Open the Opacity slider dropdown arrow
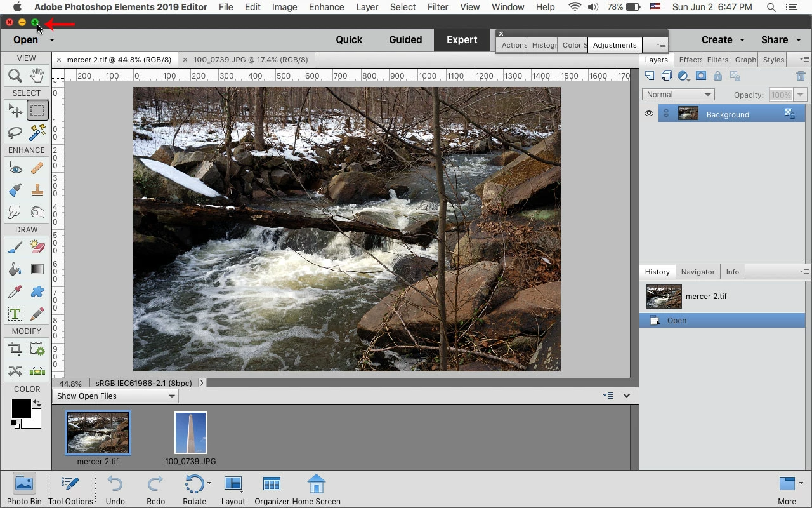 801,95
